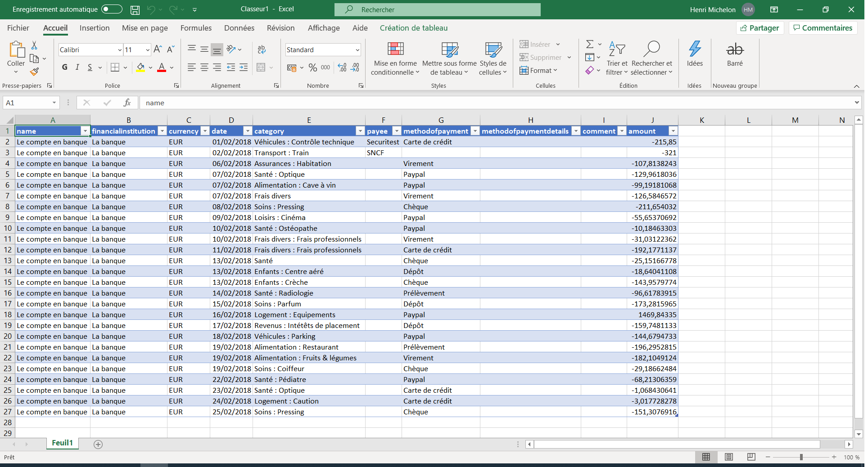
Task: Toggle Underline formatting (S)
Action: pyautogui.click(x=90, y=67)
